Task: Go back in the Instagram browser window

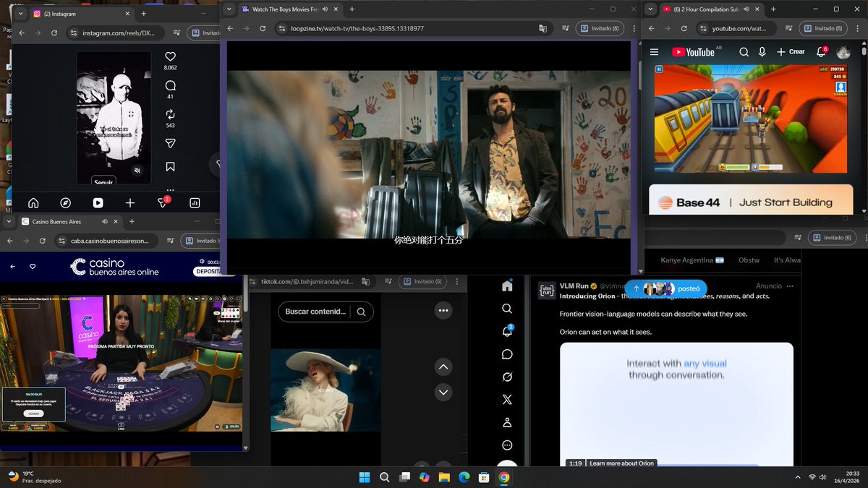Action: coord(22,33)
